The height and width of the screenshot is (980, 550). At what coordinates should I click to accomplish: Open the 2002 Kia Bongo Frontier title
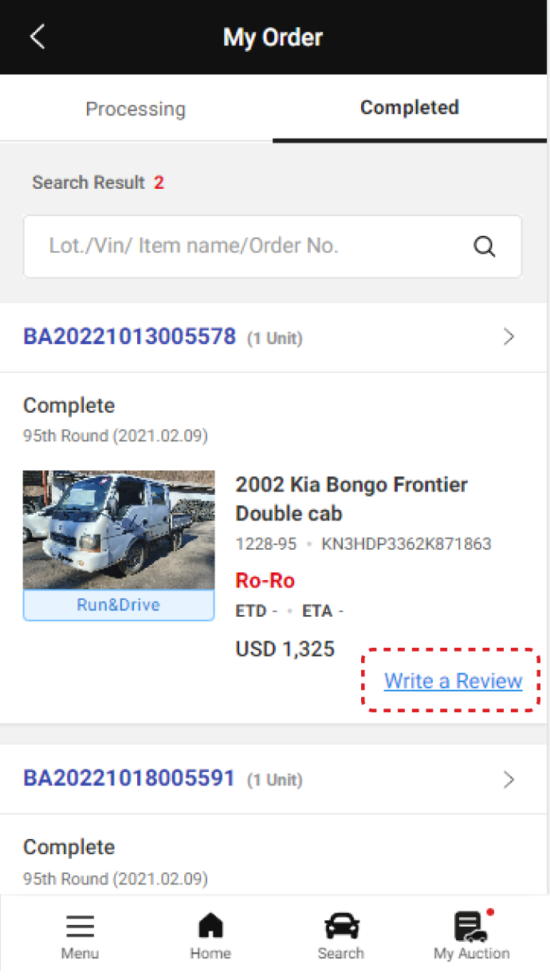click(351, 498)
